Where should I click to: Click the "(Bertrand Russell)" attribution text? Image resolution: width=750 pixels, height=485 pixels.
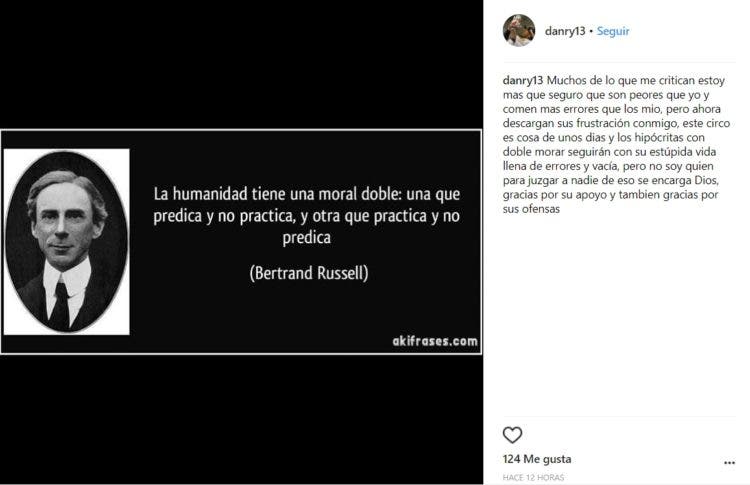309,273
